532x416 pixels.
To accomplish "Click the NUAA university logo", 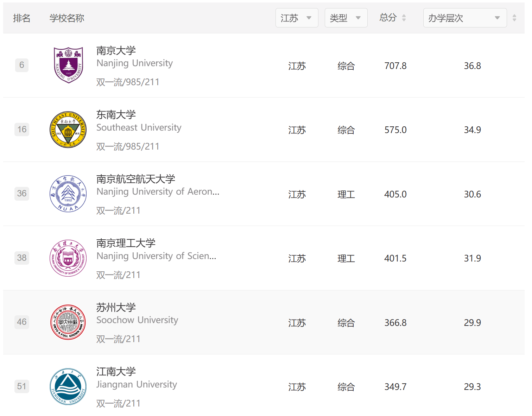I will pyautogui.click(x=68, y=194).
